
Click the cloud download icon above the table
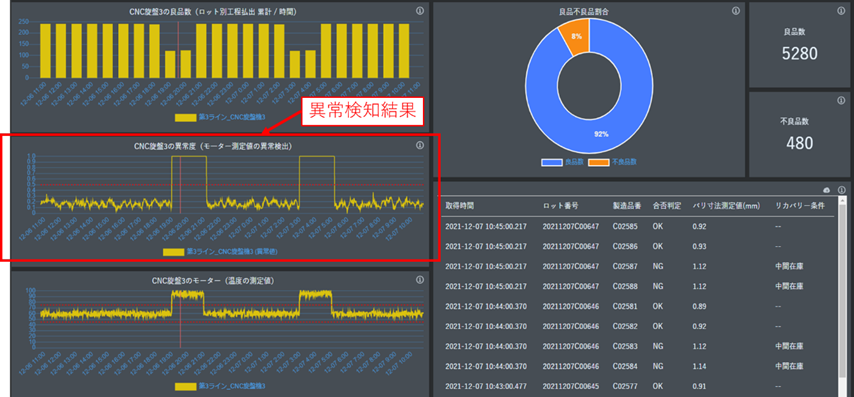point(827,190)
